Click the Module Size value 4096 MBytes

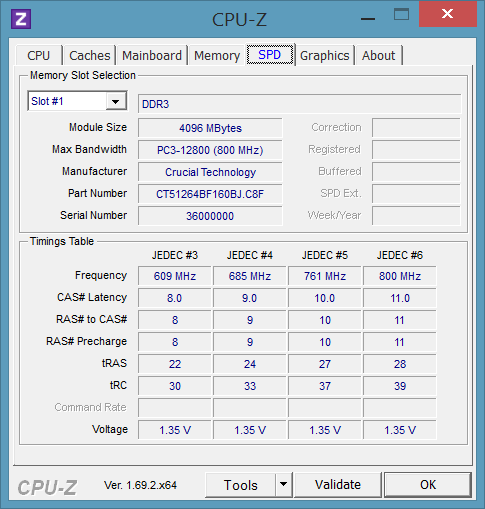(x=210, y=128)
